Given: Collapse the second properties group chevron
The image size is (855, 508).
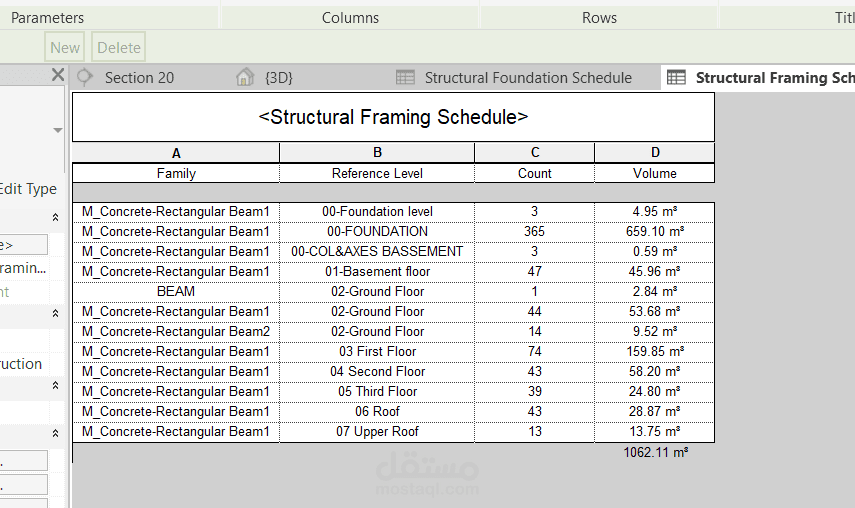Looking at the screenshot, I should click(x=56, y=313).
